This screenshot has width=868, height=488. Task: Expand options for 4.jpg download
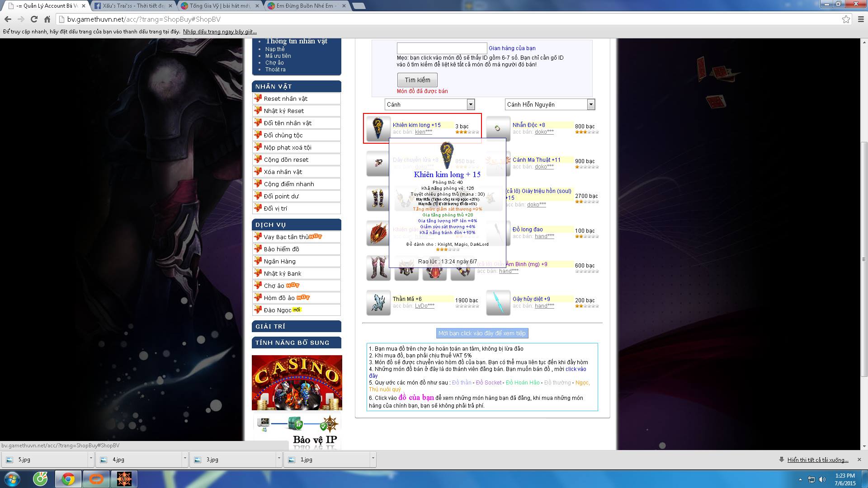(x=185, y=459)
